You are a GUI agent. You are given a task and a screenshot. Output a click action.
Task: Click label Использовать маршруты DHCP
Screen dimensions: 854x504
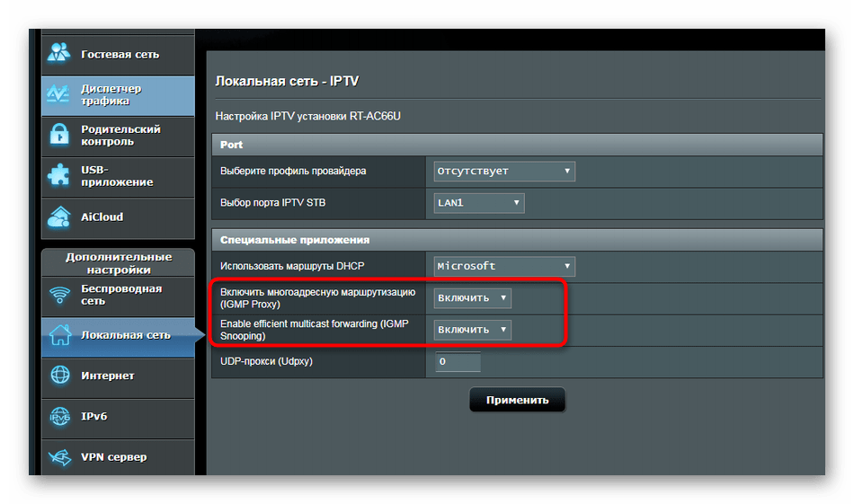coord(292,266)
